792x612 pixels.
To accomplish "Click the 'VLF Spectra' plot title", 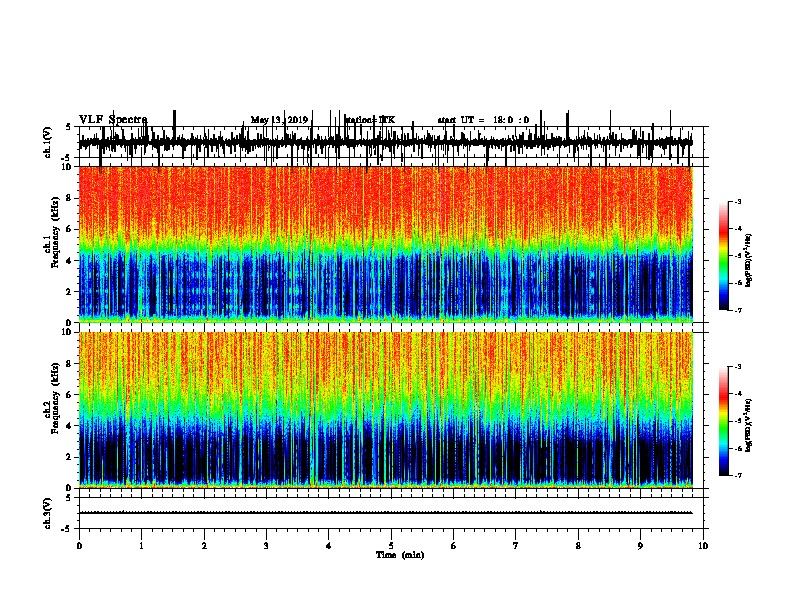I will (113, 120).
